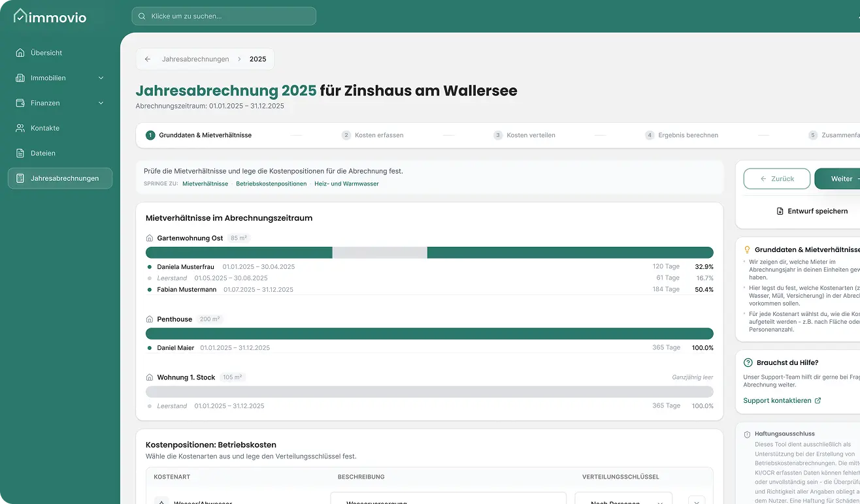860x504 pixels.
Task: Click the Gartenwohnung Ost vacancy bar segment
Action: (380, 253)
